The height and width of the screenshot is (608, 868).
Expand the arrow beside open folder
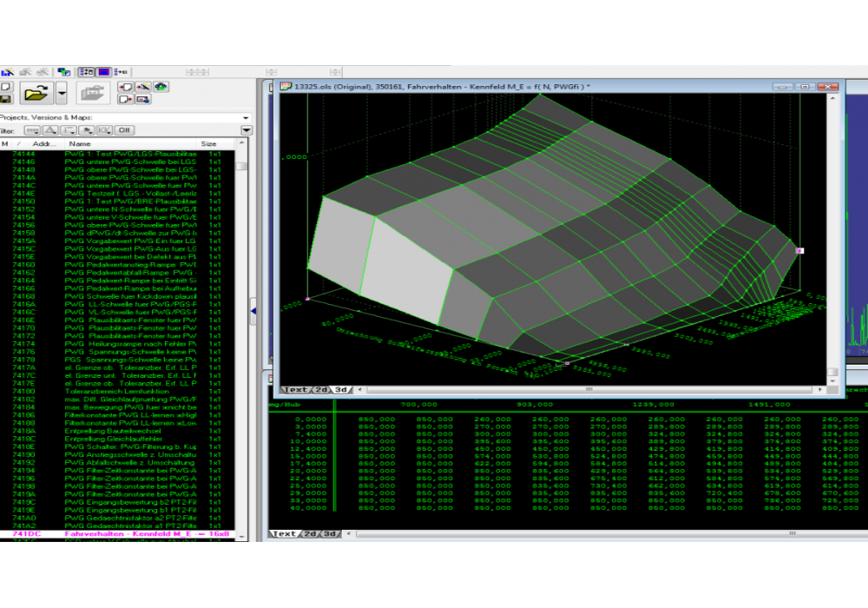62,93
